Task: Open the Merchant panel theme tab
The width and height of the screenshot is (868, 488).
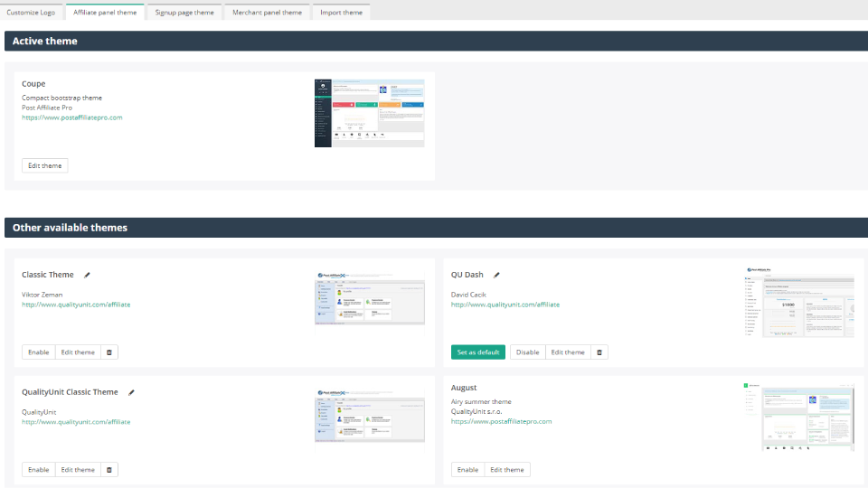Action: (267, 13)
